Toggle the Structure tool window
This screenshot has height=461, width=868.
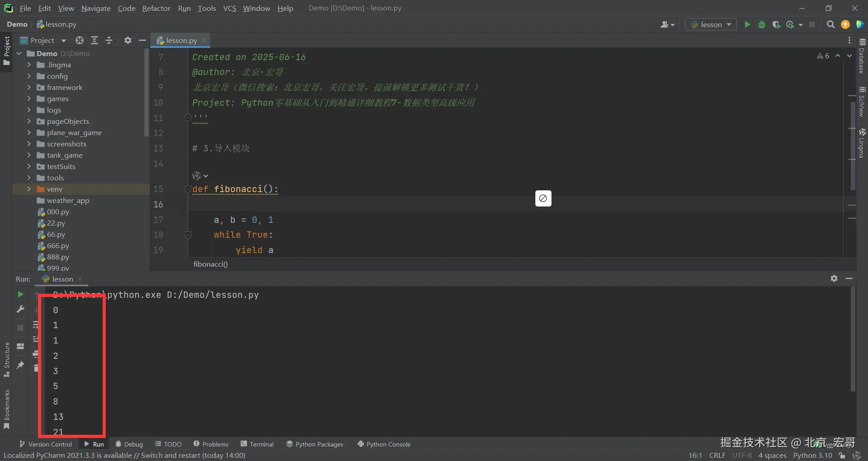click(6, 360)
